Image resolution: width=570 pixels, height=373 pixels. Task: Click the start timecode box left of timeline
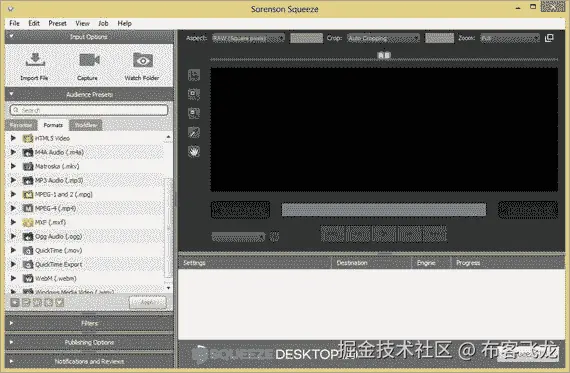click(x=240, y=210)
